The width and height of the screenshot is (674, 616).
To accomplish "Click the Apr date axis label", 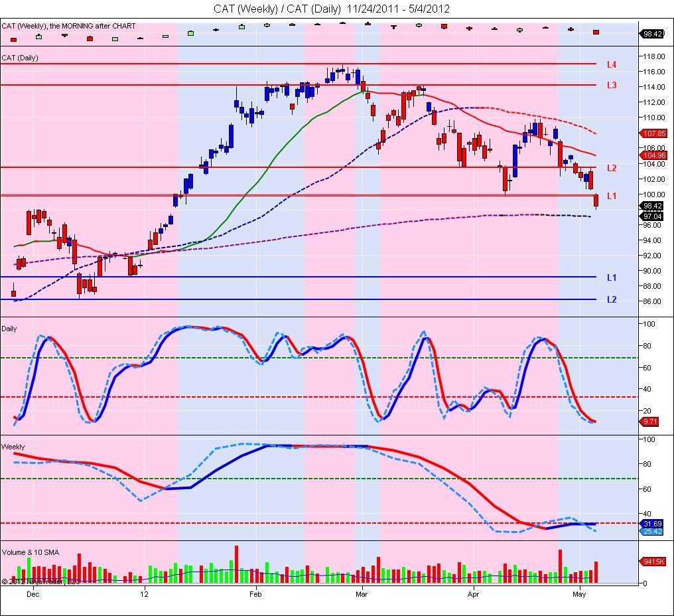I will tap(473, 594).
